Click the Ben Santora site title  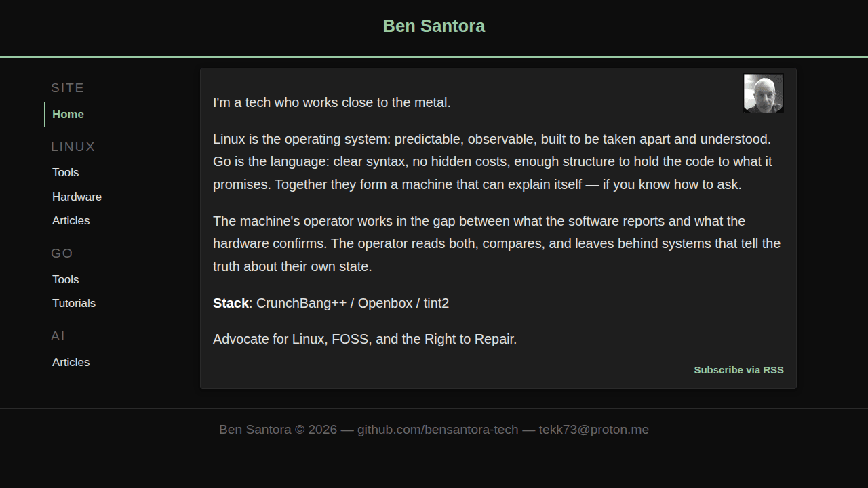[x=433, y=26]
